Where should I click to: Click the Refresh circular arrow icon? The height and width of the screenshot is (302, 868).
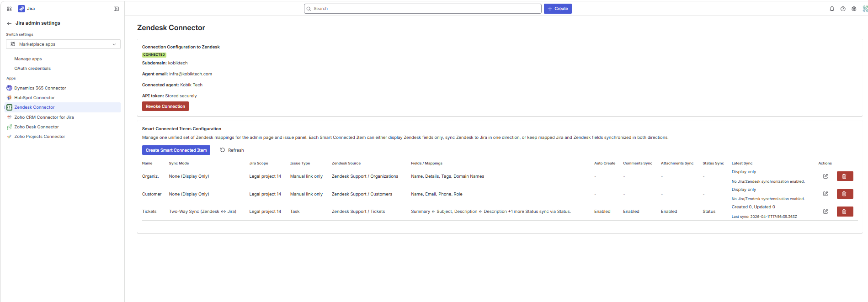click(223, 150)
